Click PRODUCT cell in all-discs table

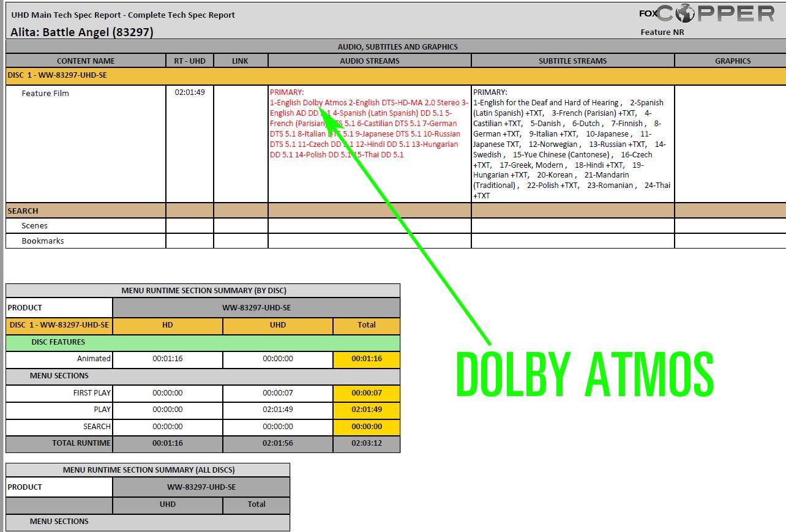59,487
